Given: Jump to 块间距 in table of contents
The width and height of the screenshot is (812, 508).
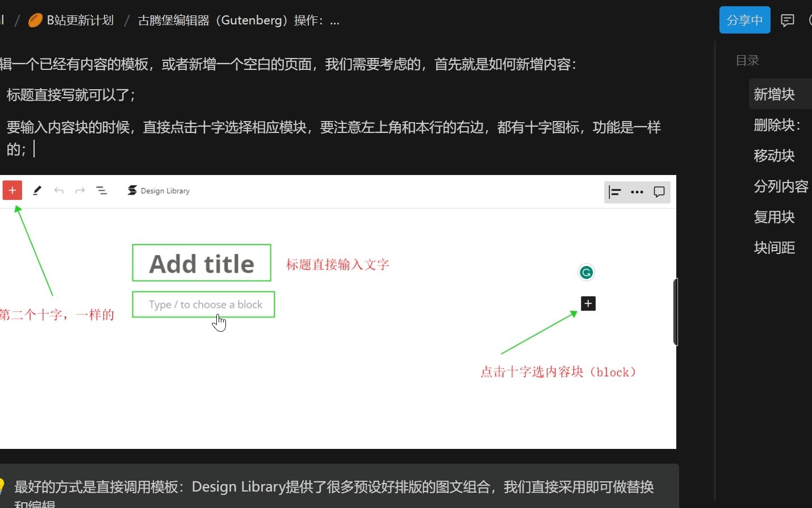Looking at the screenshot, I should (x=774, y=248).
